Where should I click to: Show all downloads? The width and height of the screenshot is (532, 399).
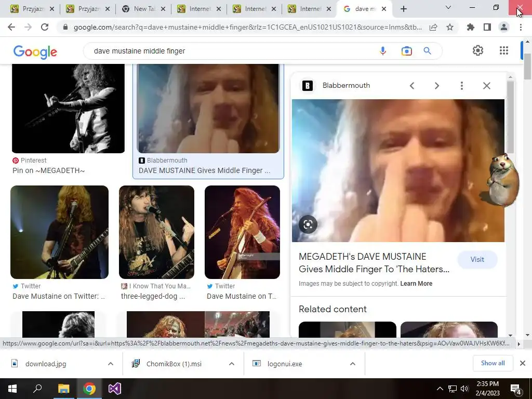point(493,363)
